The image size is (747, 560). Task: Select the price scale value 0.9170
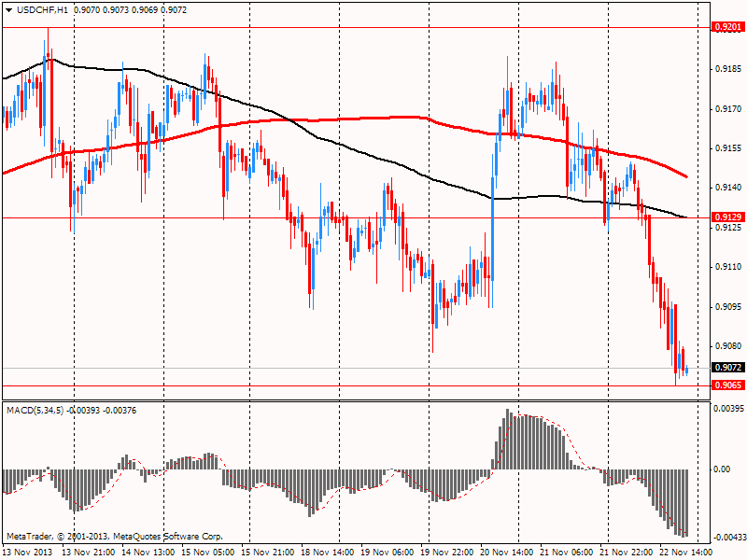(728, 109)
